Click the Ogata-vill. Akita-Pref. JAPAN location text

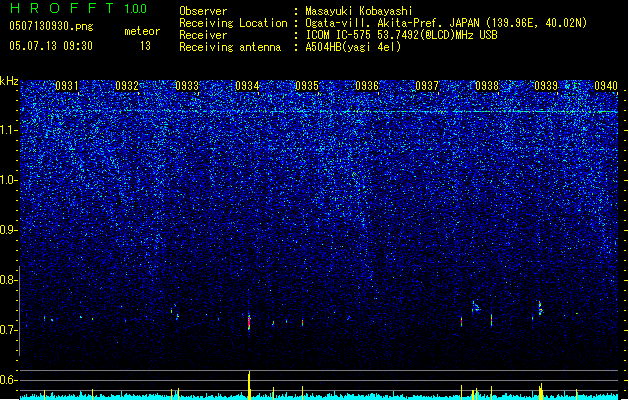tap(446, 23)
